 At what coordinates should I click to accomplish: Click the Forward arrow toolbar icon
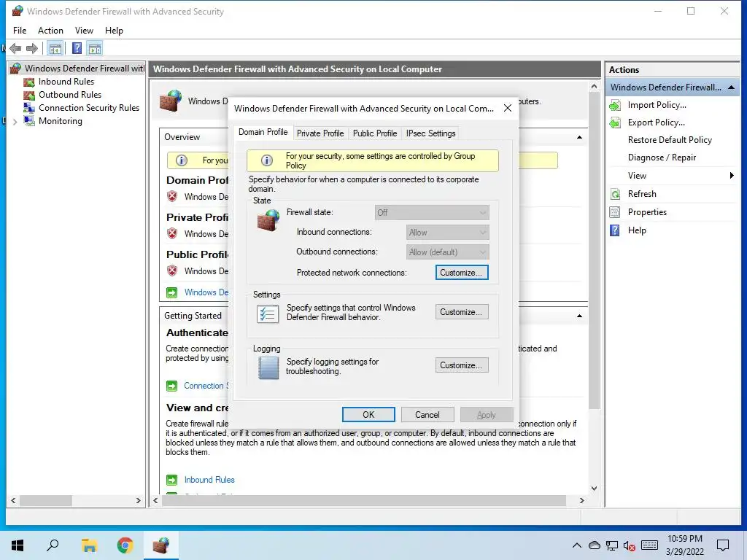pos(32,48)
